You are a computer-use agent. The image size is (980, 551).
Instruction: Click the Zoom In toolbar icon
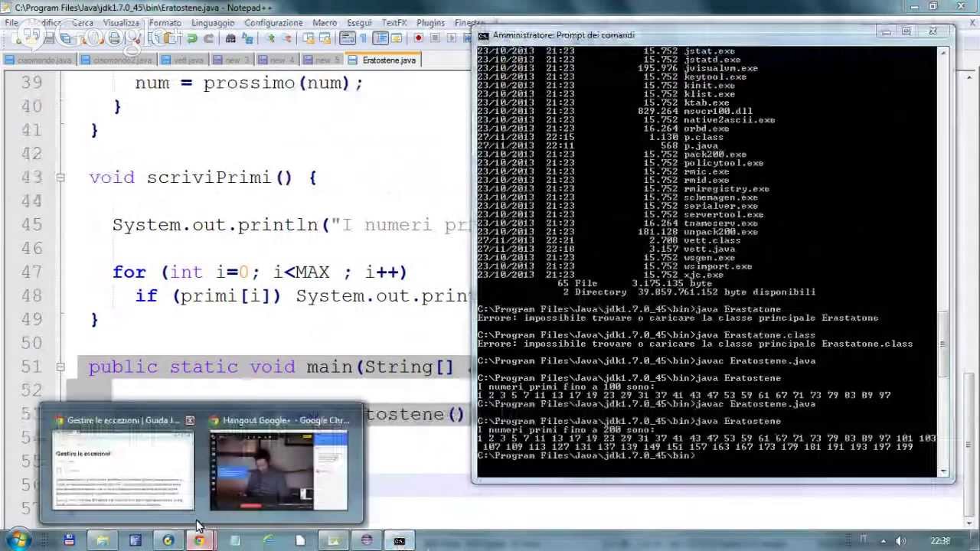coord(271,38)
